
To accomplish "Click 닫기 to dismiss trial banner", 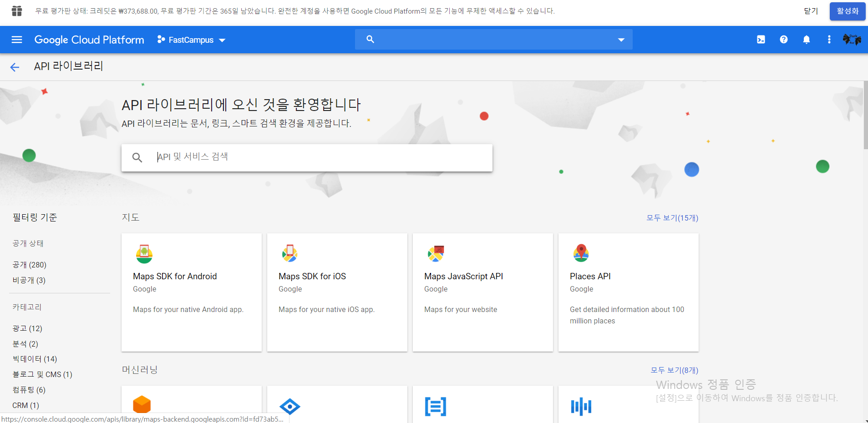I will [x=811, y=11].
